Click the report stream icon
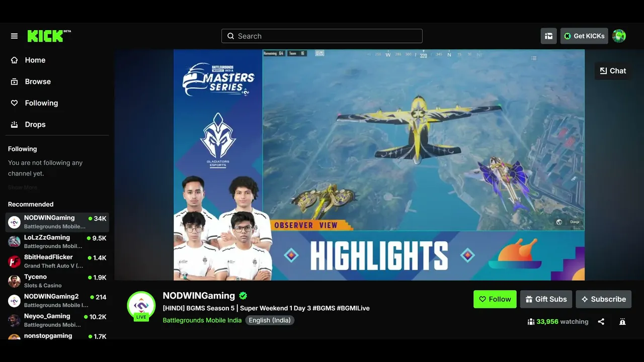644x362 pixels. click(622, 322)
